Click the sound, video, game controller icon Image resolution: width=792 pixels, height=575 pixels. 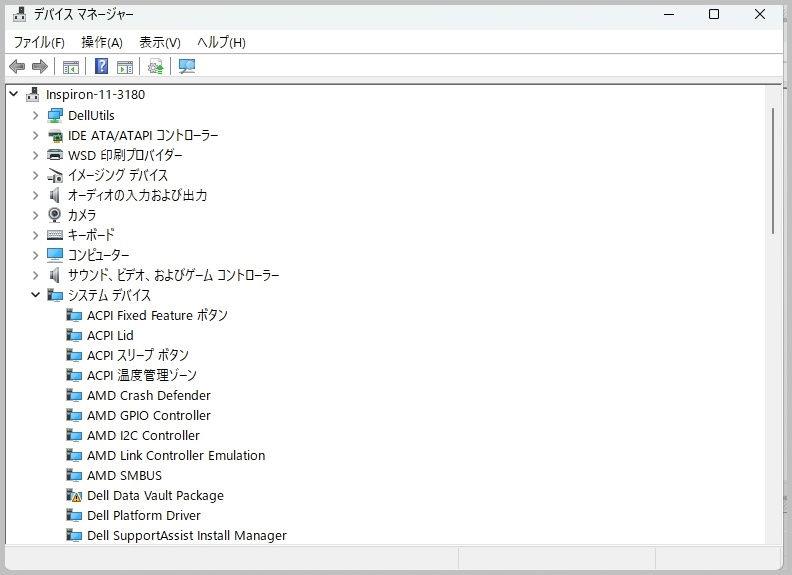point(55,275)
